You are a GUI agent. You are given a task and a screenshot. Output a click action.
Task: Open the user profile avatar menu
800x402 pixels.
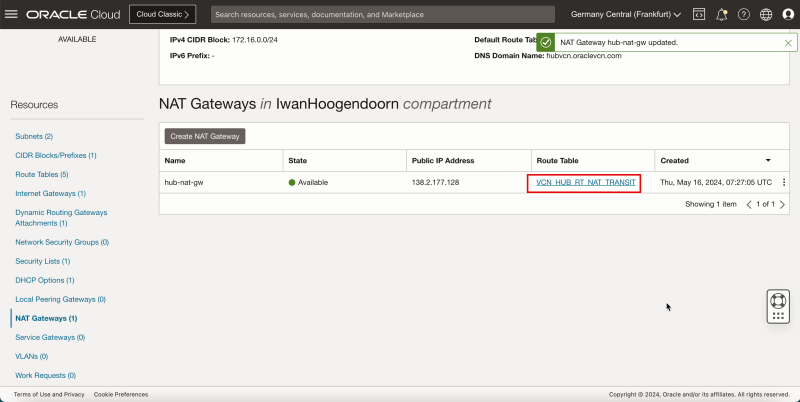point(788,15)
